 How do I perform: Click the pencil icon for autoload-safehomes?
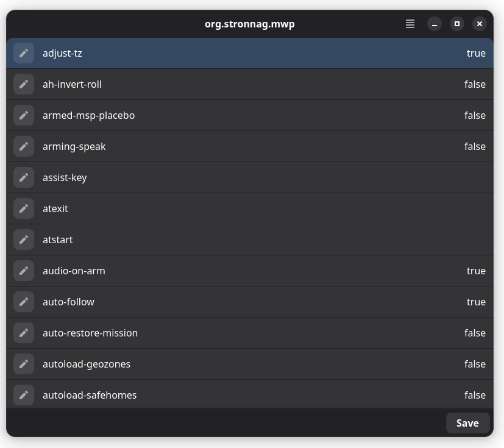[24, 395]
